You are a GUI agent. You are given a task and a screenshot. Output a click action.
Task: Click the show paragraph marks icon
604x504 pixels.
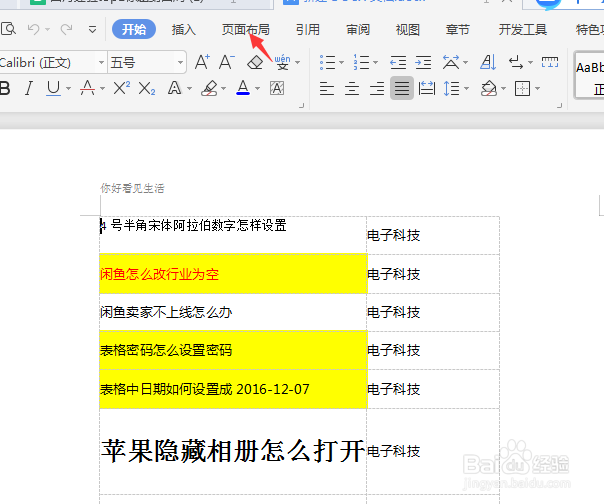(x=516, y=62)
